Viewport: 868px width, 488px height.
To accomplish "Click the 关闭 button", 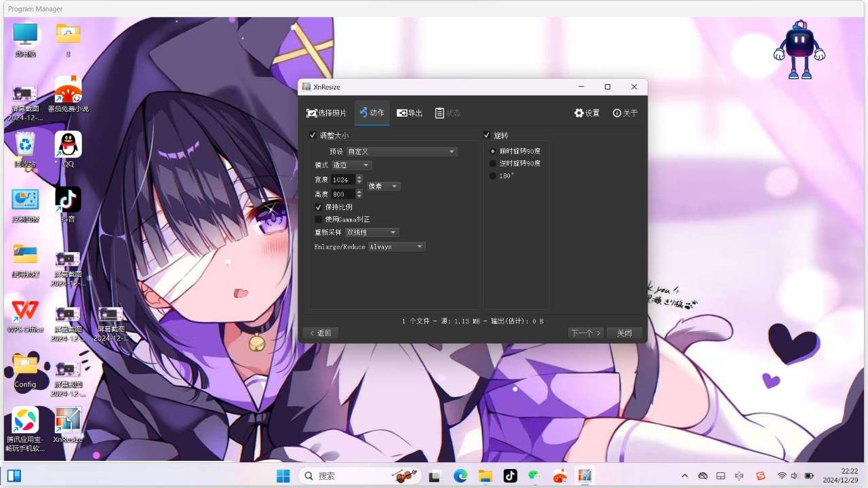I will pyautogui.click(x=625, y=333).
